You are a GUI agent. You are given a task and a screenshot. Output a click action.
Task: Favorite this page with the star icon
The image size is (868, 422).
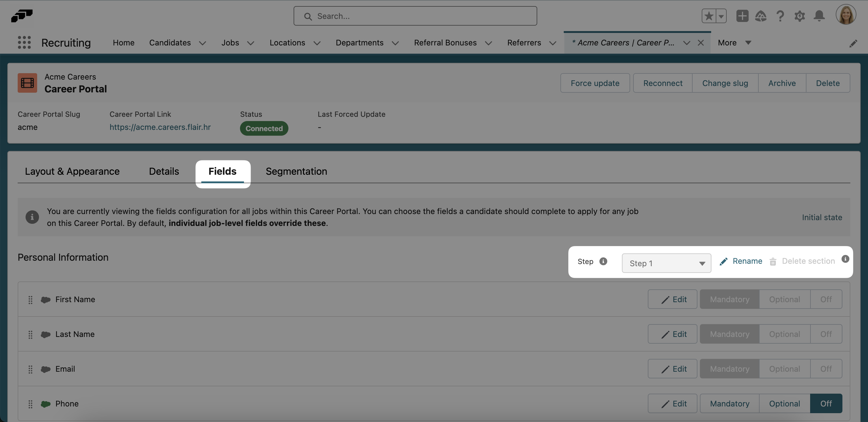[709, 16]
